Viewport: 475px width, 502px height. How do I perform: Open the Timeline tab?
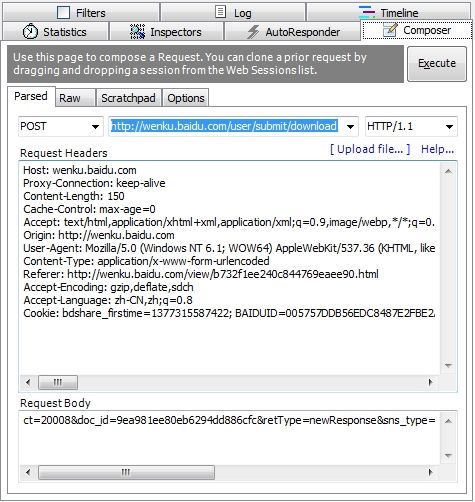[388, 12]
